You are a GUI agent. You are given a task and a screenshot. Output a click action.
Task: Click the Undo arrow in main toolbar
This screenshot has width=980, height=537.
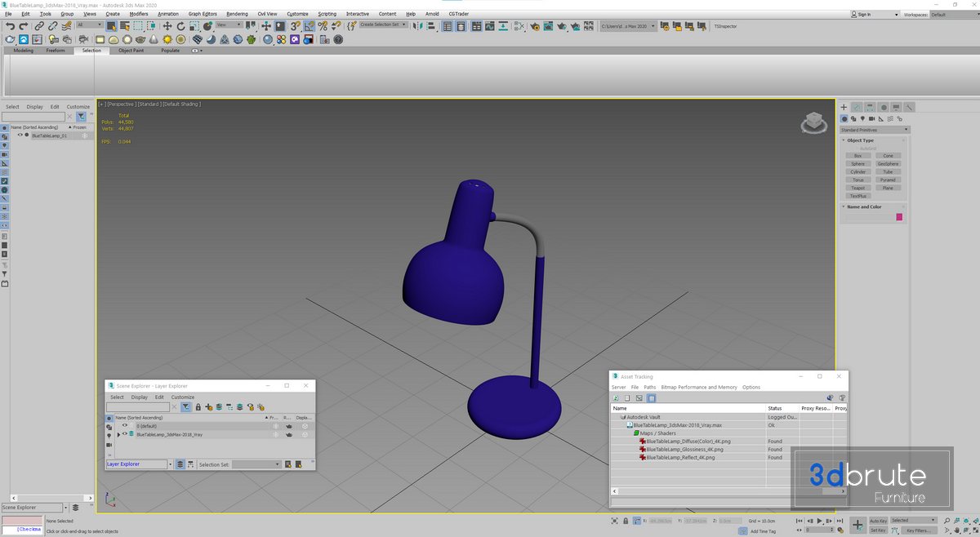point(10,26)
